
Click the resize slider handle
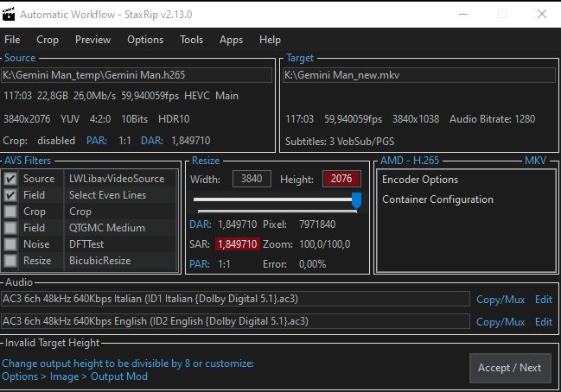coord(356,200)
